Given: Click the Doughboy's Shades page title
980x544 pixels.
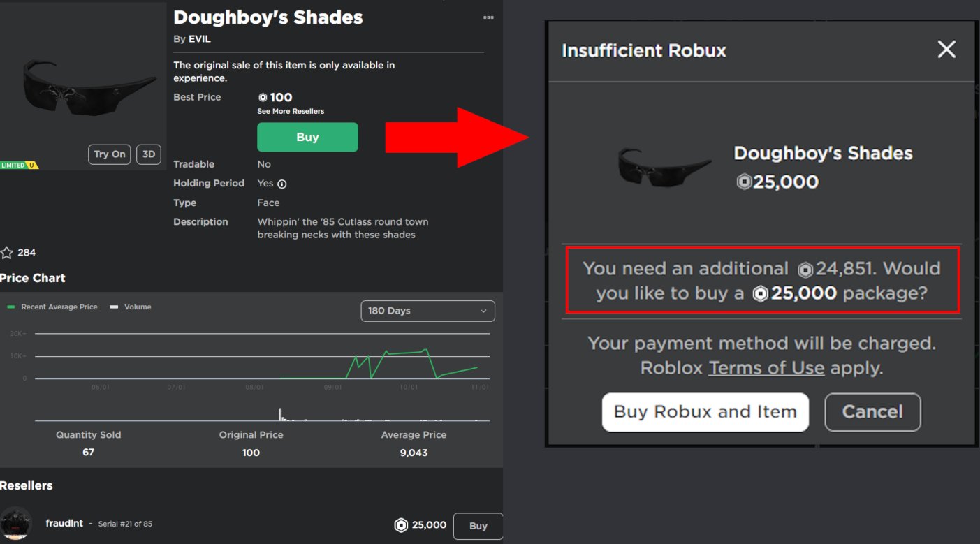Looking at the screenshot, I should (268, 17).
